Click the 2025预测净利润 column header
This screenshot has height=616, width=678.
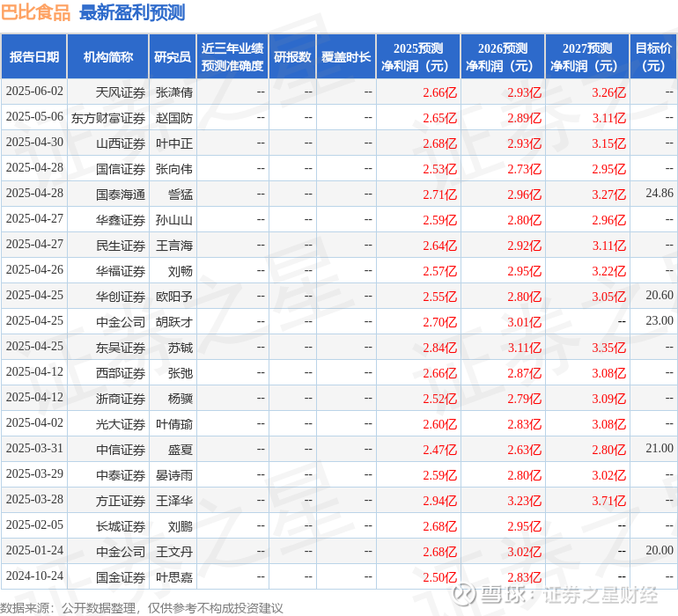pyautogui.click(x=418, y=57)
